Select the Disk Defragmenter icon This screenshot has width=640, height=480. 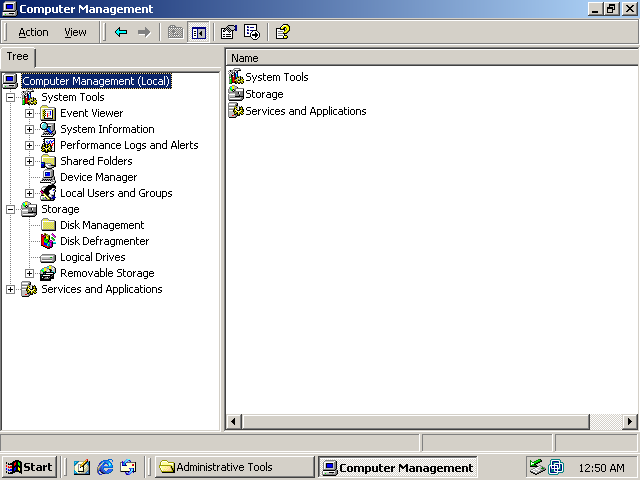48,241
